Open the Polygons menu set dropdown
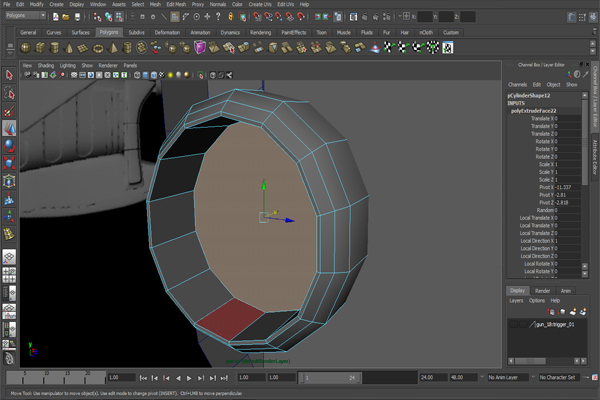600x400 pixels. coord(26,15)
